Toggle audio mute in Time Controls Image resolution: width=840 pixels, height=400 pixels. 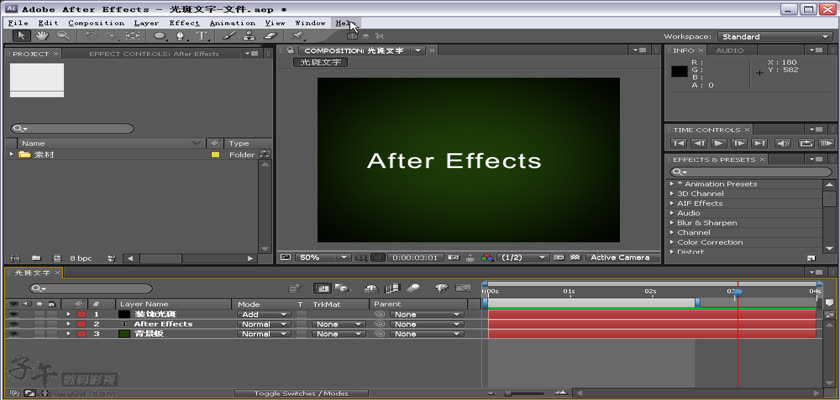(x=783, y=144)
